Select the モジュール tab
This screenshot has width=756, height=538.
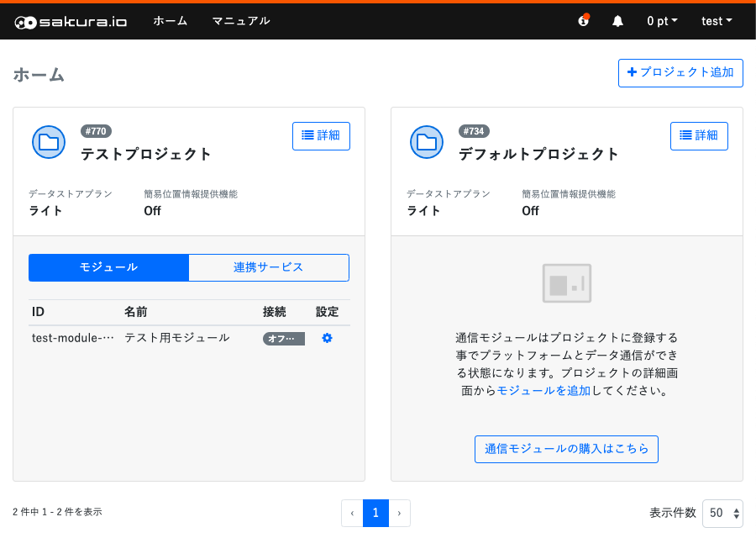pyautogui.click(x=108, y=267)
